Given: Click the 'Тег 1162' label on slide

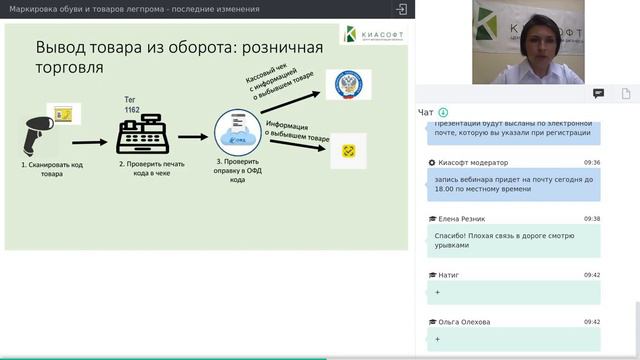Looking at the screenshot, I should 132,104.
